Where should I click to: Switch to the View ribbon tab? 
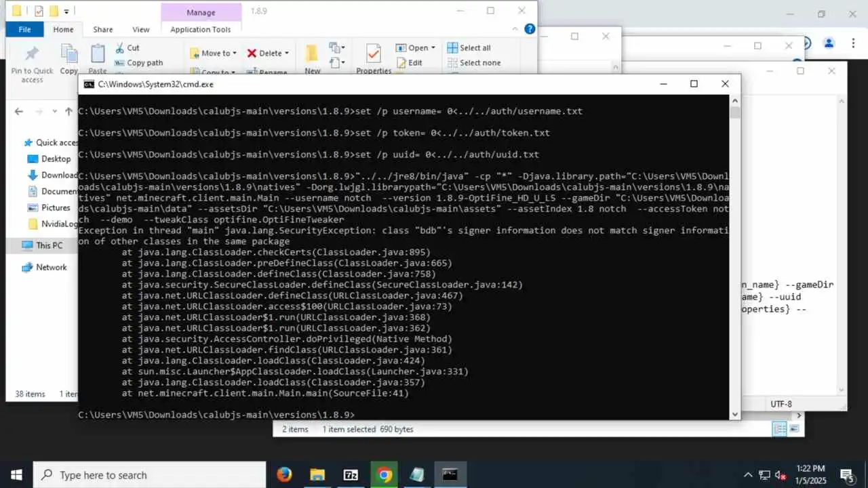(x=141, y=30)
